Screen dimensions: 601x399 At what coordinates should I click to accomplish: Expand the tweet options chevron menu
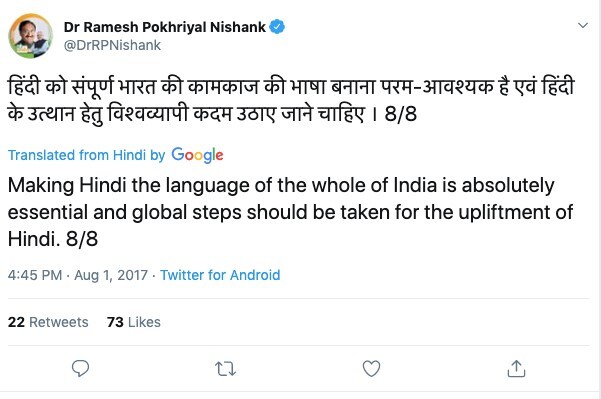583,26
